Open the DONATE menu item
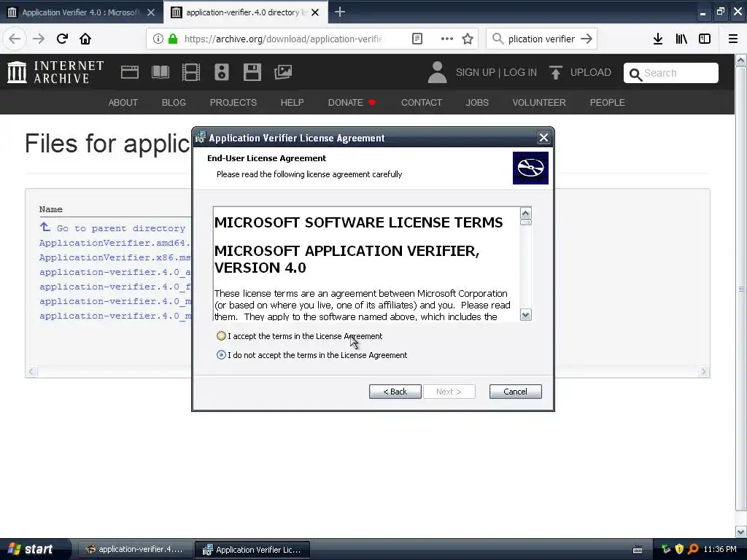This screenshot has height=560, width=747. pyautogui.click(x=352, y=102)
